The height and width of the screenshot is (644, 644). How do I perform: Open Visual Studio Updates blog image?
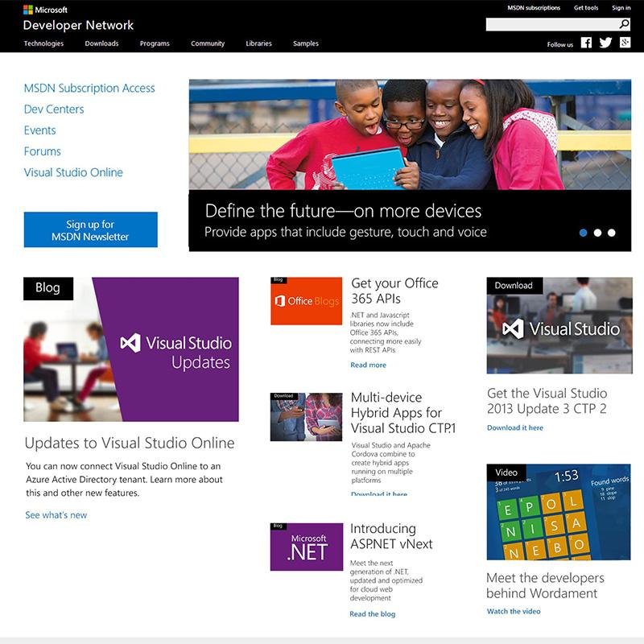click(131, 349)
